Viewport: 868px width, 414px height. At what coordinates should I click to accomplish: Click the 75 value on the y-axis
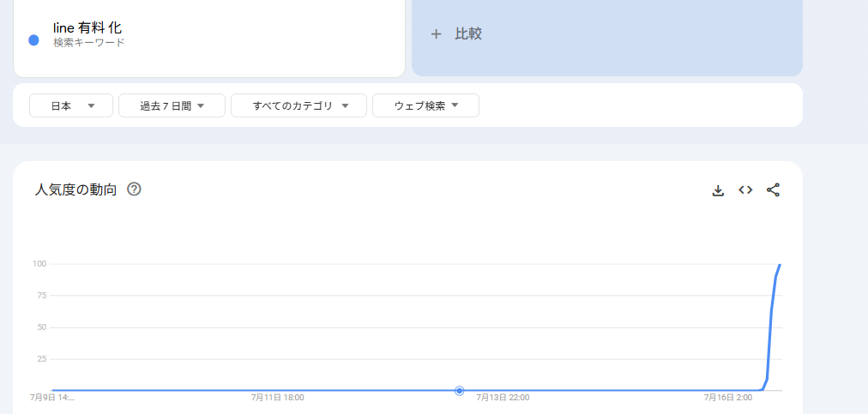41,296
